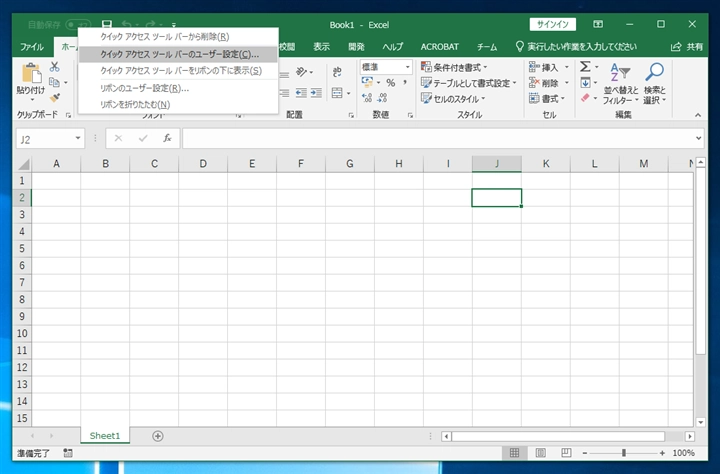Click the サインイン sign-in button

pyautogui.click(x=552, y=24)
